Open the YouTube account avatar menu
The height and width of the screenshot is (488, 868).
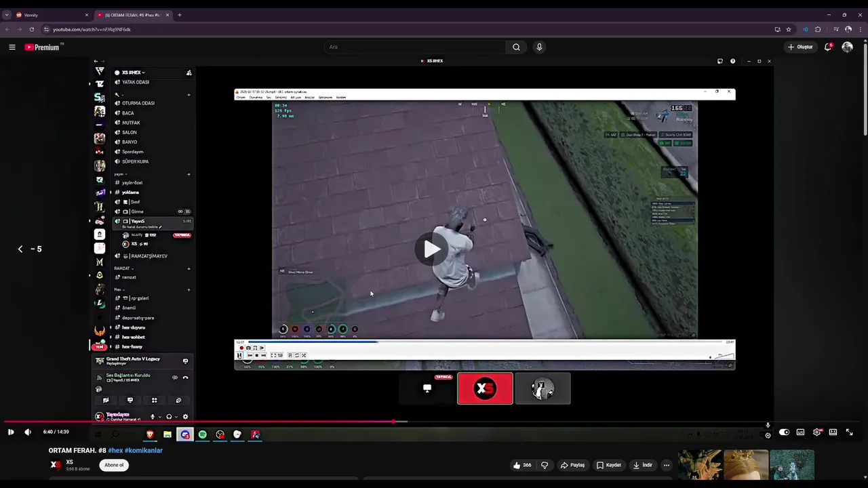click(847, 47)
